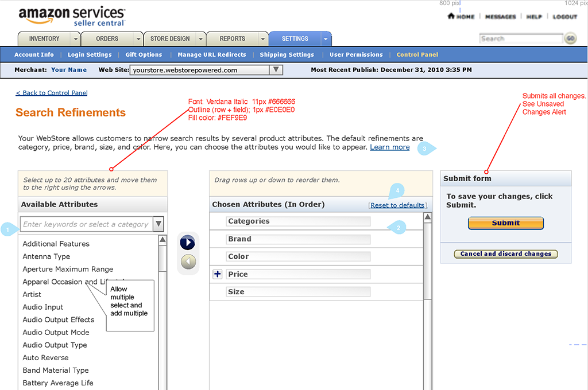Move selected attribute right with arrow button
The height and width of the screenshot is (390, 588).
(188, 243)
